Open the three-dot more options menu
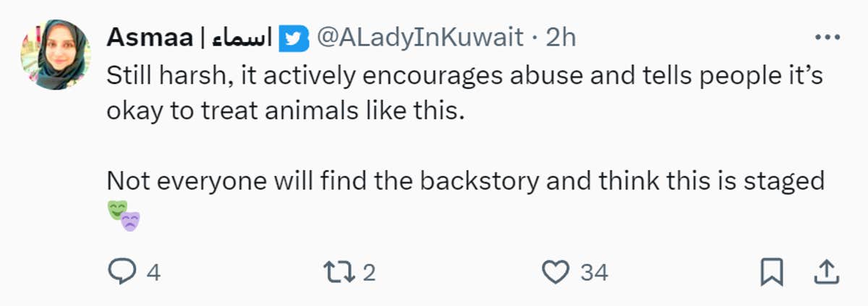The width and height of the screenshot is (868, 306). click(826, 37)
